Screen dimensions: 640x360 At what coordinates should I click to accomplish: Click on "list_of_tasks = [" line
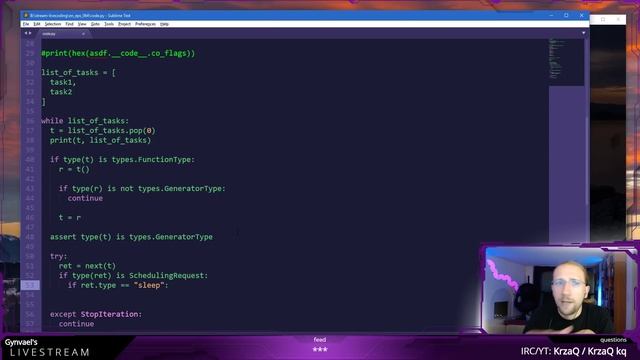(78, 72)
